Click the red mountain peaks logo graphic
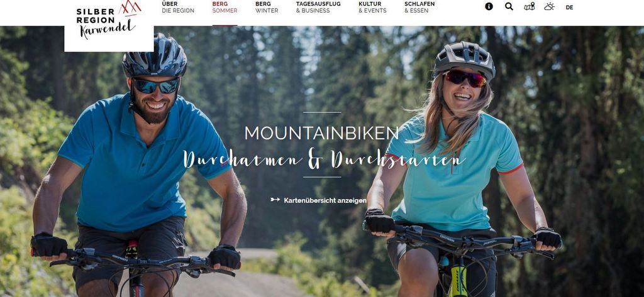 130,8
